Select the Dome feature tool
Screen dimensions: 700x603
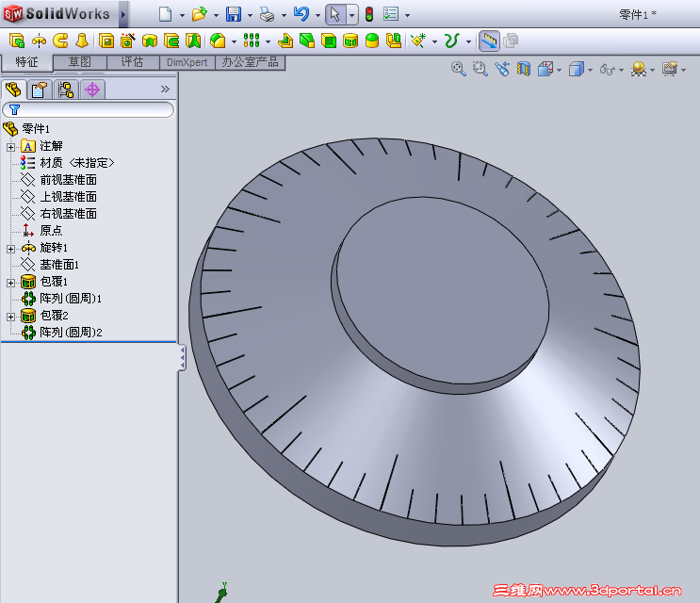(372, 41)
